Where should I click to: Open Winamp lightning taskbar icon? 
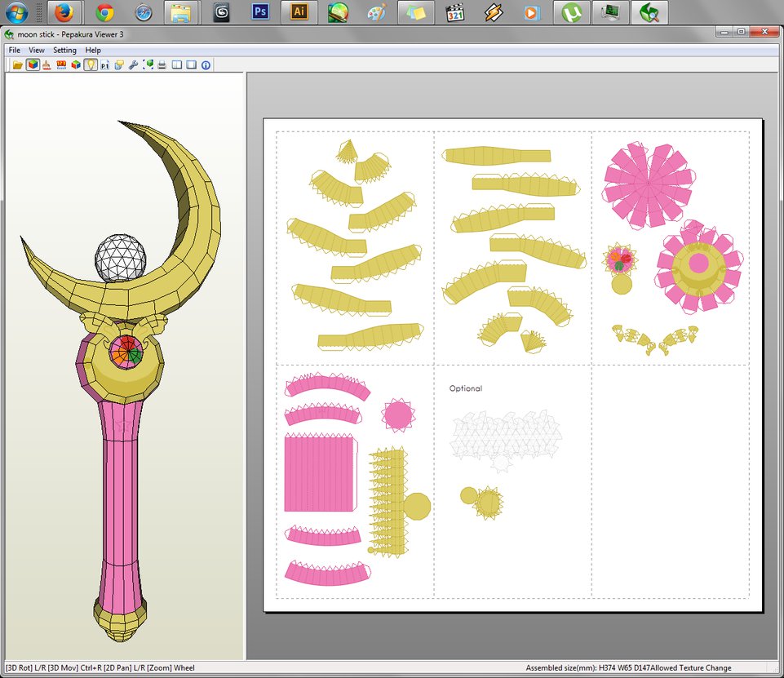click(x=494, y=12)
